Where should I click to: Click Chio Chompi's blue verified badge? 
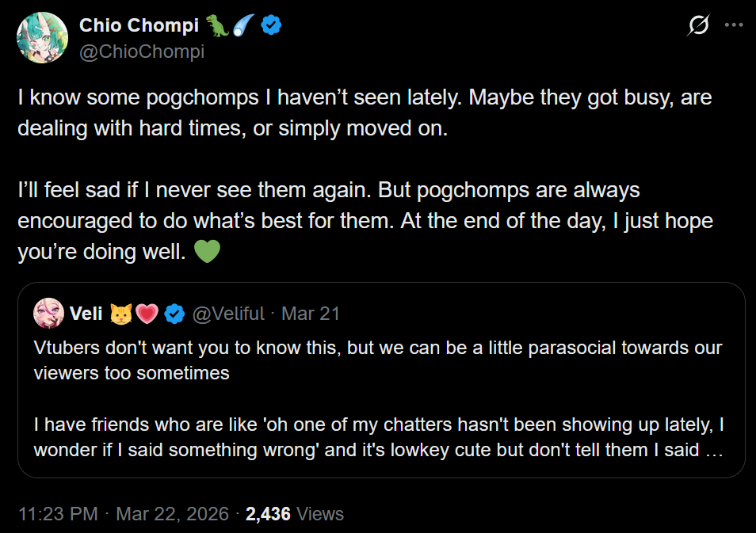tap(272, 26)
